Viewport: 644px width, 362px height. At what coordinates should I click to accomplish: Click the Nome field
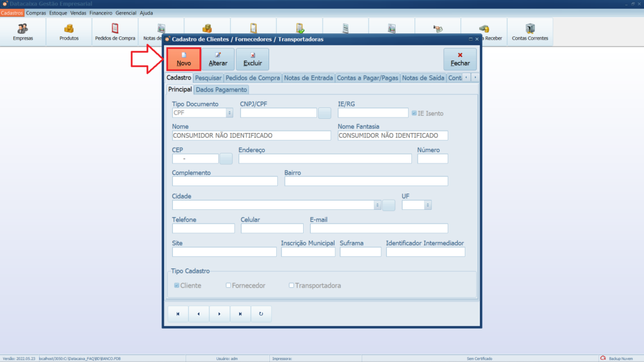(252, 136)
